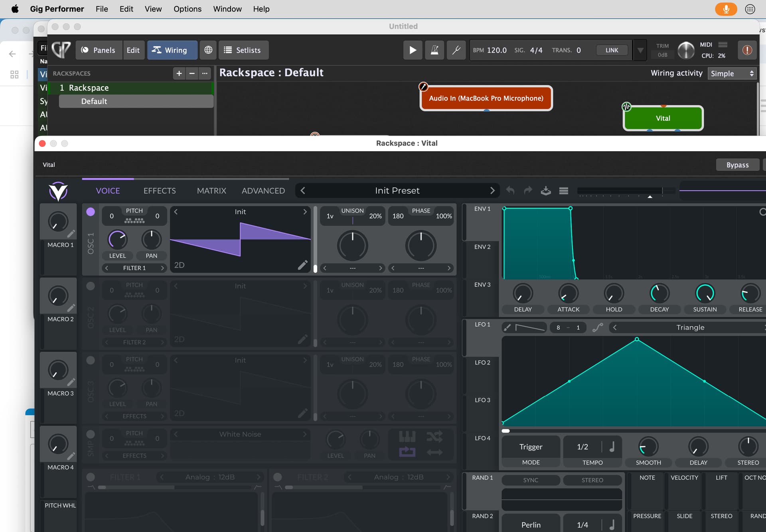Open the Setlists view button
This screenshot has width=766, height=532.
pos(243,50)
